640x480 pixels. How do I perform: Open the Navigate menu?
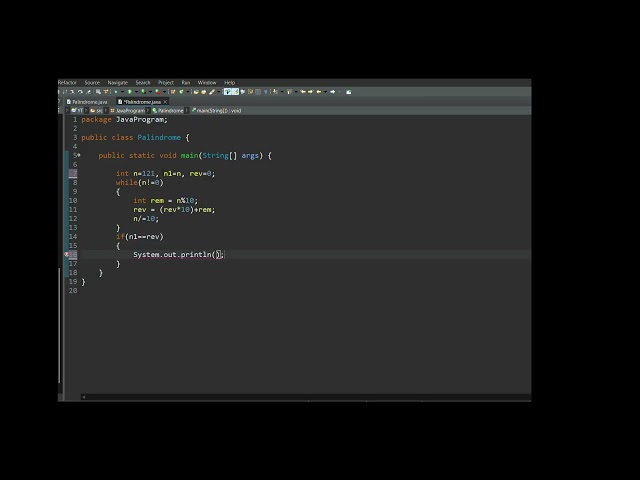click(118, 82)
